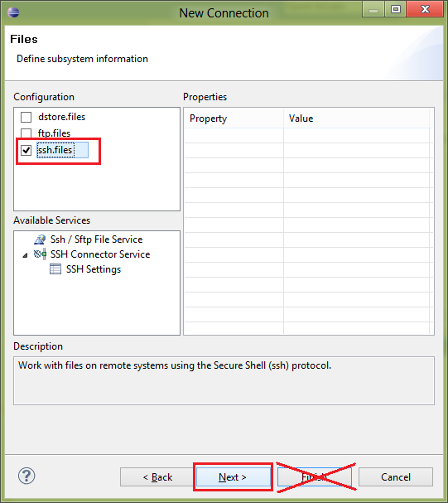This screenshot has height=503, width=448.
Task: Select Ssh / Sftp File Service entry
Action: [x=96, y=239]
